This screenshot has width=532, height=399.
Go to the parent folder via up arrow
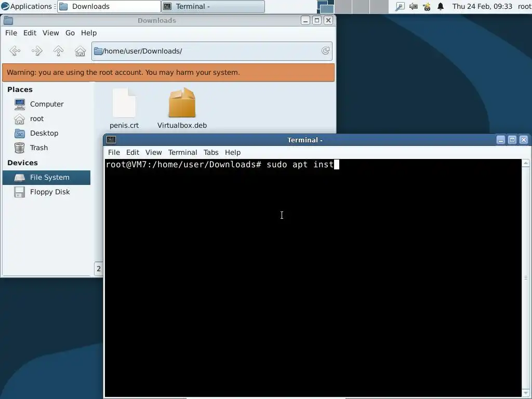tap(58, 51)
